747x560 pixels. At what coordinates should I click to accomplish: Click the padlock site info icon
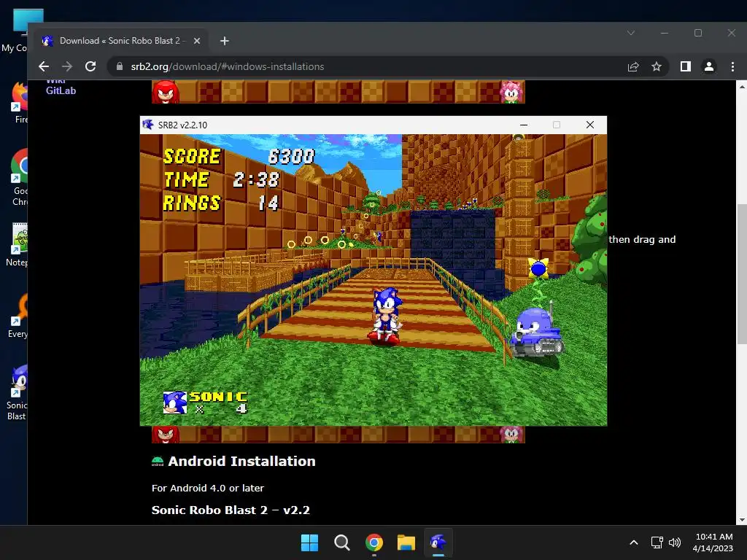point(120,66)
